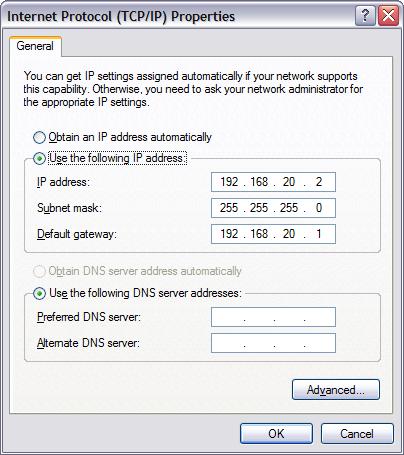Click first octet of Subnet mask

[x=229, y=208]
